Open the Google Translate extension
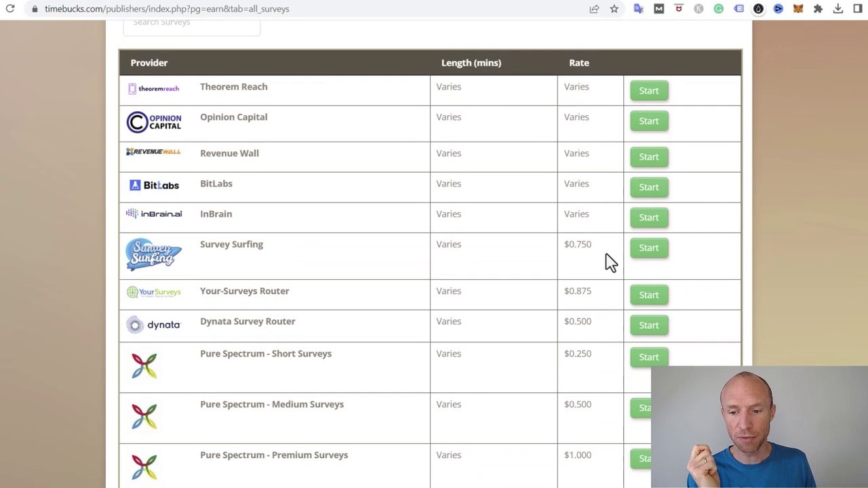The height and width of the screenshot is (488, 868). coord(638,9)
